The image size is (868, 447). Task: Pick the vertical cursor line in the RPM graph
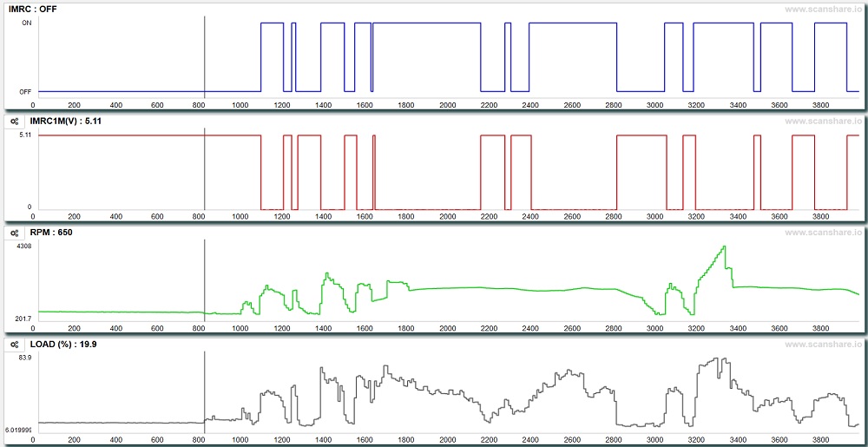[x=204, y=278]
